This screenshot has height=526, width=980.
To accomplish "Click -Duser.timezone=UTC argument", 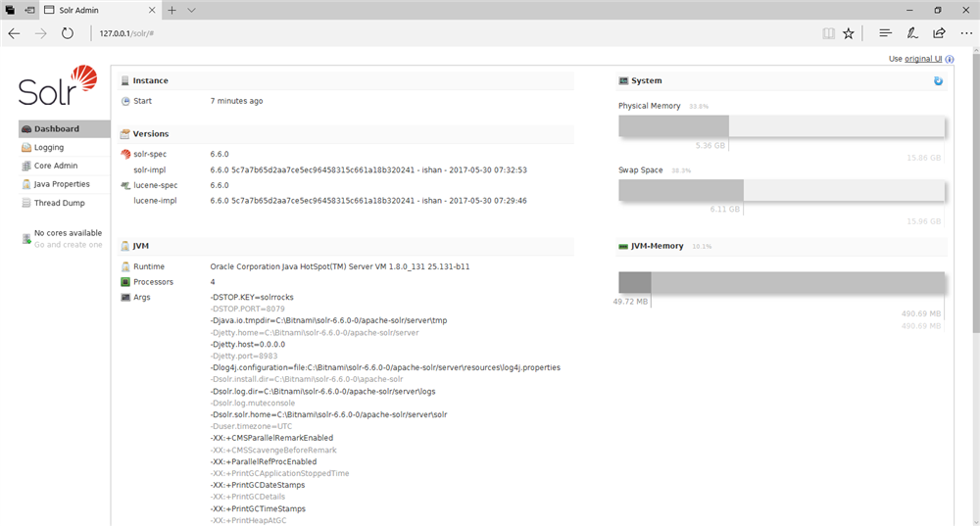I will click(251, 426).
